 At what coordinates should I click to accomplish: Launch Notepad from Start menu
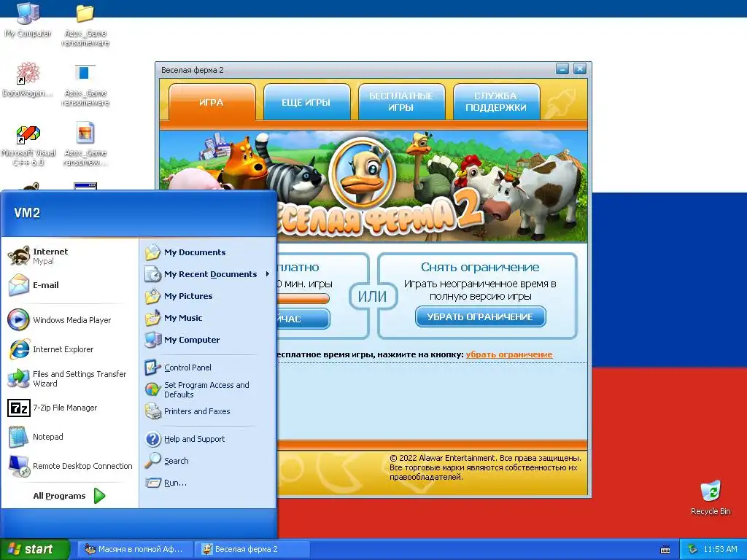coord(69,437)
